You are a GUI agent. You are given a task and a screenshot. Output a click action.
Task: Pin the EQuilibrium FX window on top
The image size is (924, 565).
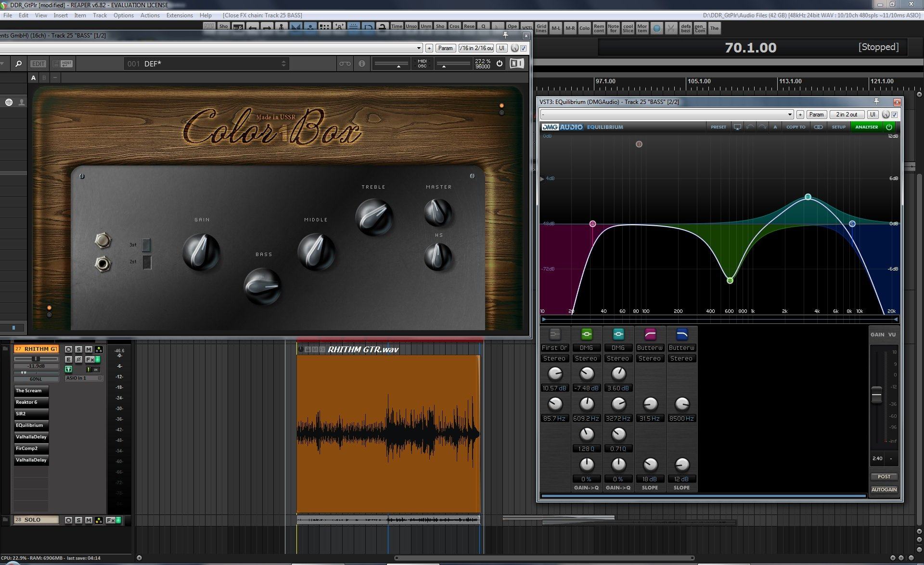(876, 102)
